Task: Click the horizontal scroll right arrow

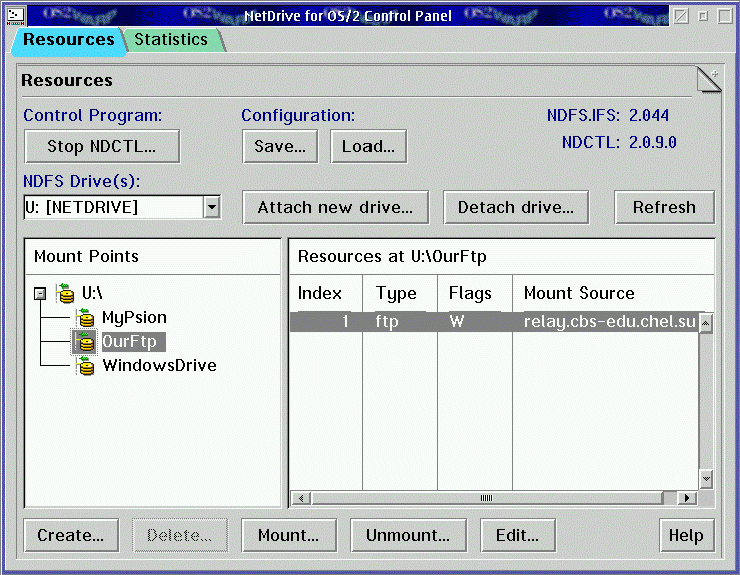Action: coord(687,498)
